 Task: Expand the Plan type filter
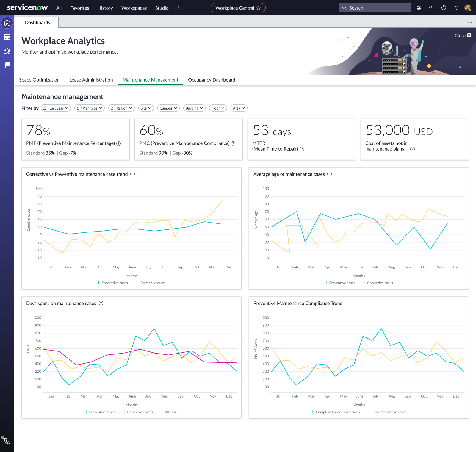coord(90,108)
